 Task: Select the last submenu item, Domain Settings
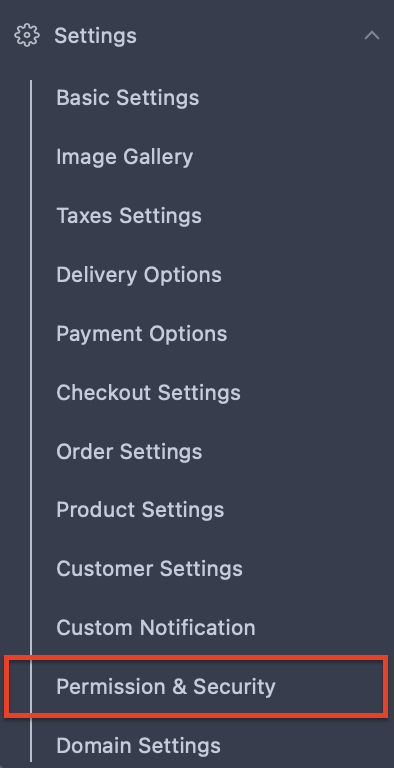(138, 745)
